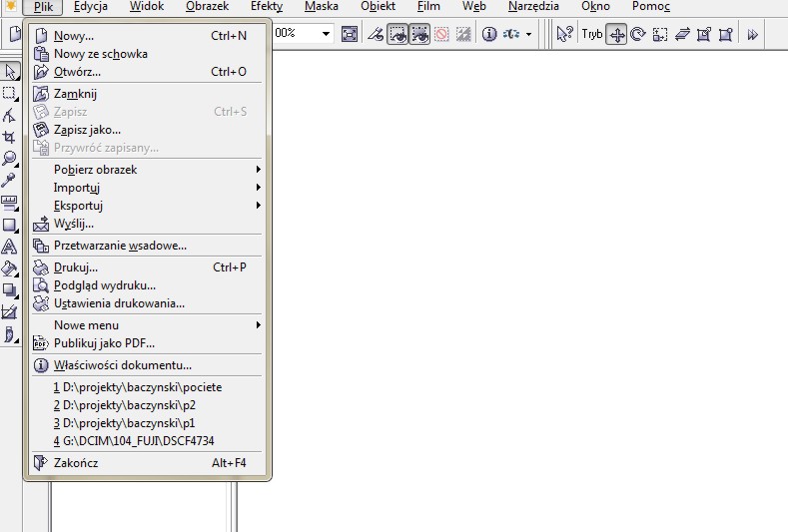The height and width of the screenshot is (532, 788).
Task: Click the full-screen preview icon
Action: coord(350,34)
